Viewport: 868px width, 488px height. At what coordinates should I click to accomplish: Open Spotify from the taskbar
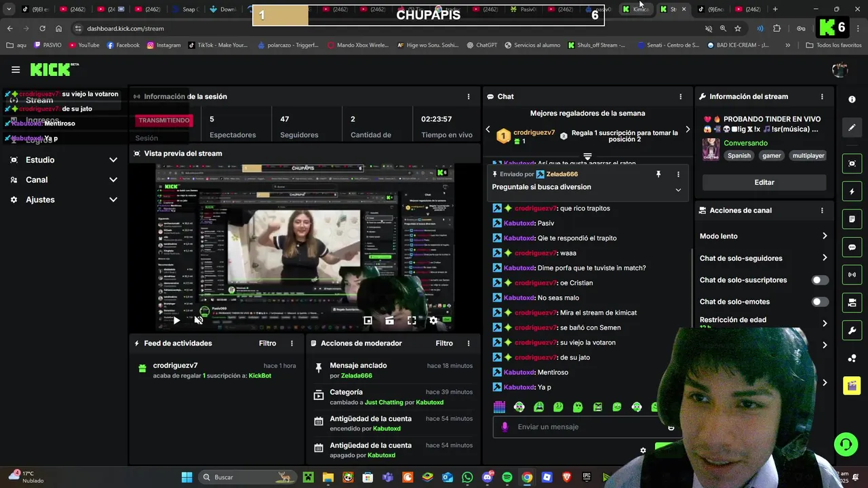click(507, 477)
